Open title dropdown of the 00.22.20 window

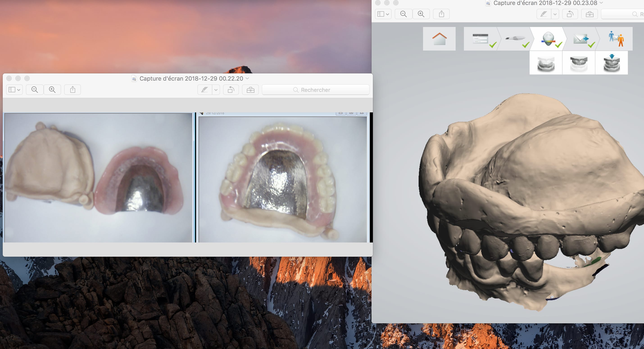pyautogui.click(x=247, y=79)
